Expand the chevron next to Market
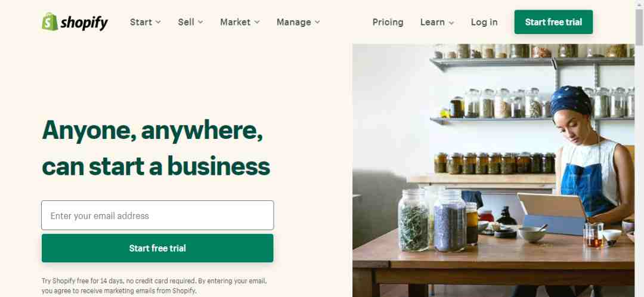 click(x=256, y=22)
